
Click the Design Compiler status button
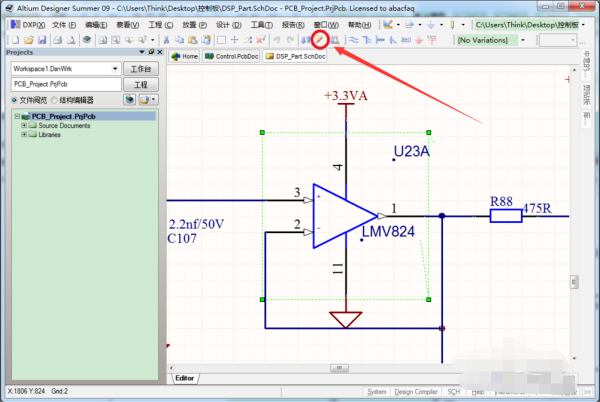[x=416, y=392]
